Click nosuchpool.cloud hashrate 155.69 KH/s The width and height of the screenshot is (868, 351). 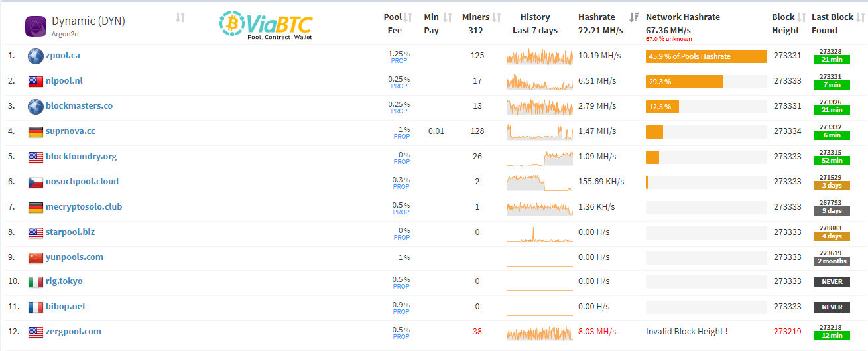pos(601,182)
